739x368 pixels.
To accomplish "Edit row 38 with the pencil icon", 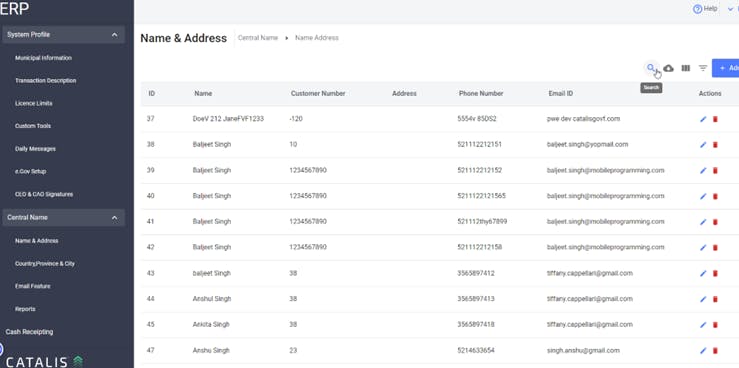I will tap(703, 145).
